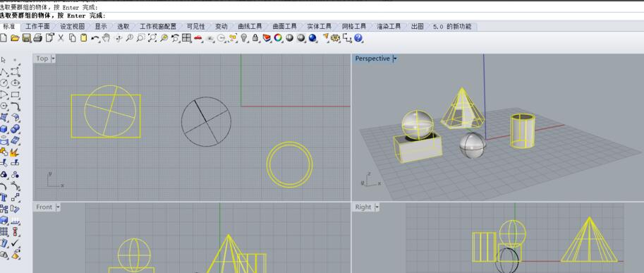The width and height of the screenshot is (644, 273).
Task: Select the Circle tool in sidebar
Action: coord(4,83)
